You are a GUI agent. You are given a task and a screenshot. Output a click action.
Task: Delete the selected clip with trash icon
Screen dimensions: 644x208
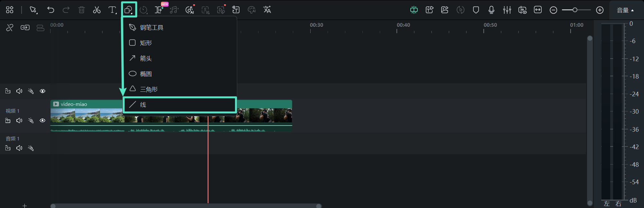81,10
